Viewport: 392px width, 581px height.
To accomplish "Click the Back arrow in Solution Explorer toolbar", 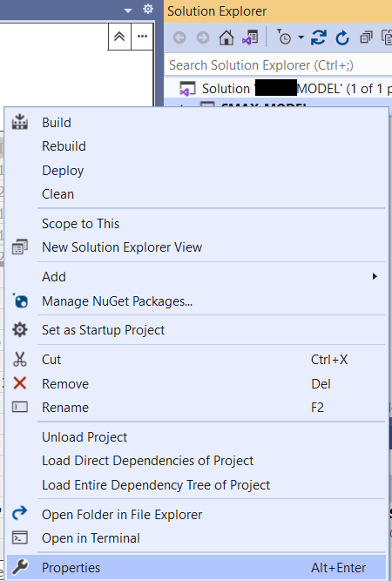I will (179, 37).
